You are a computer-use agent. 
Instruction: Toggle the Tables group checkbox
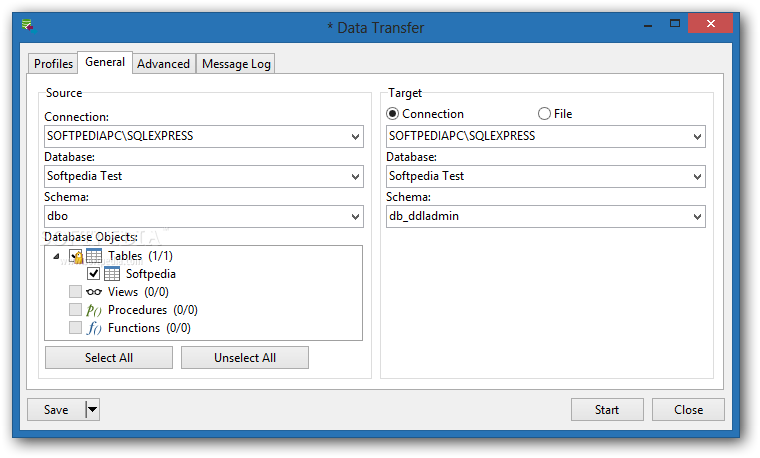[x=76, y=256]
